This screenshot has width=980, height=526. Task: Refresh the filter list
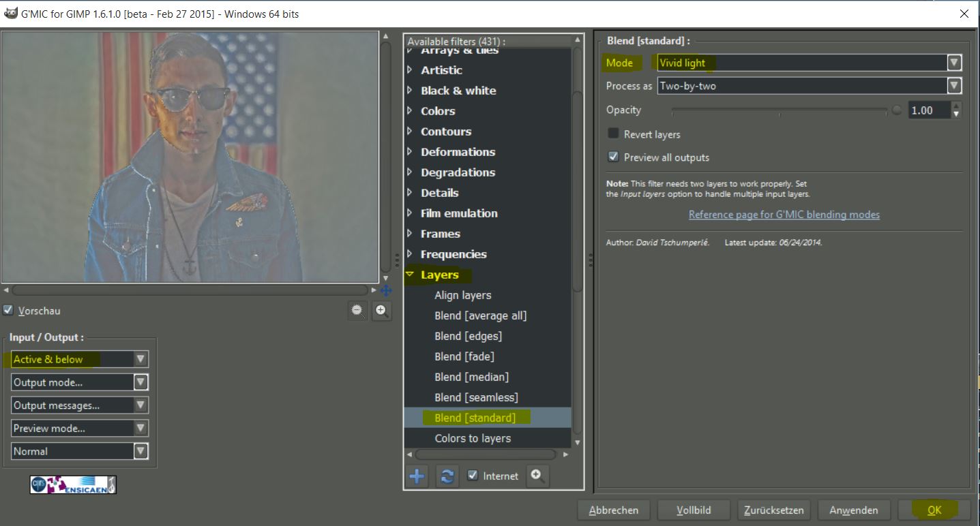447,476
